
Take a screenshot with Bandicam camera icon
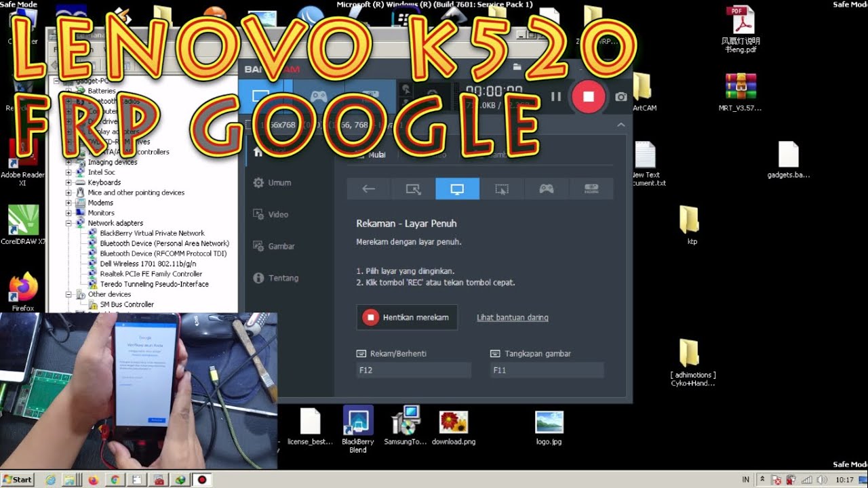pos(620,97)
